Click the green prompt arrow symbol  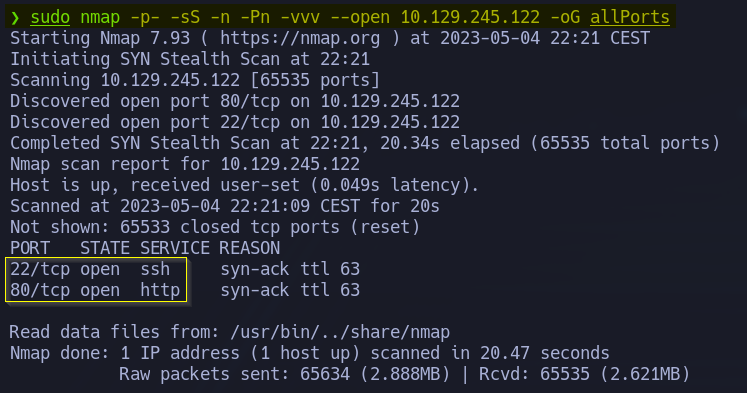(x=15, y=18)
